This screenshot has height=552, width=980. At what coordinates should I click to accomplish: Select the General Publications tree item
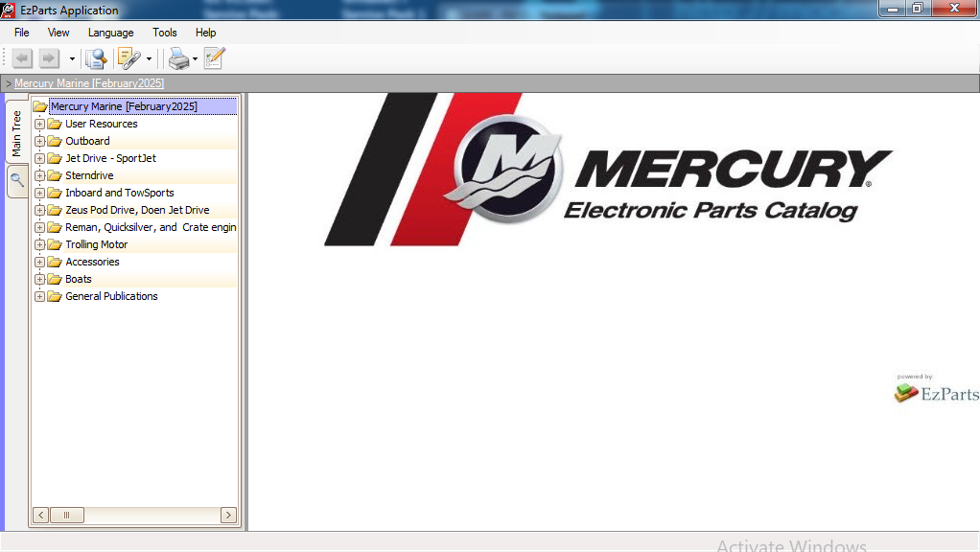[111, 297]
